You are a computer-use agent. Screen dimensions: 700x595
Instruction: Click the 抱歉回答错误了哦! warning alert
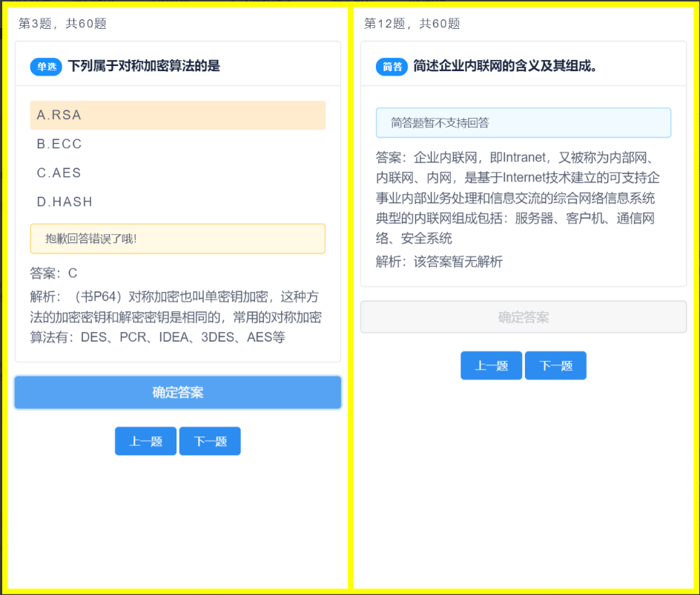[x=177, y=239]
